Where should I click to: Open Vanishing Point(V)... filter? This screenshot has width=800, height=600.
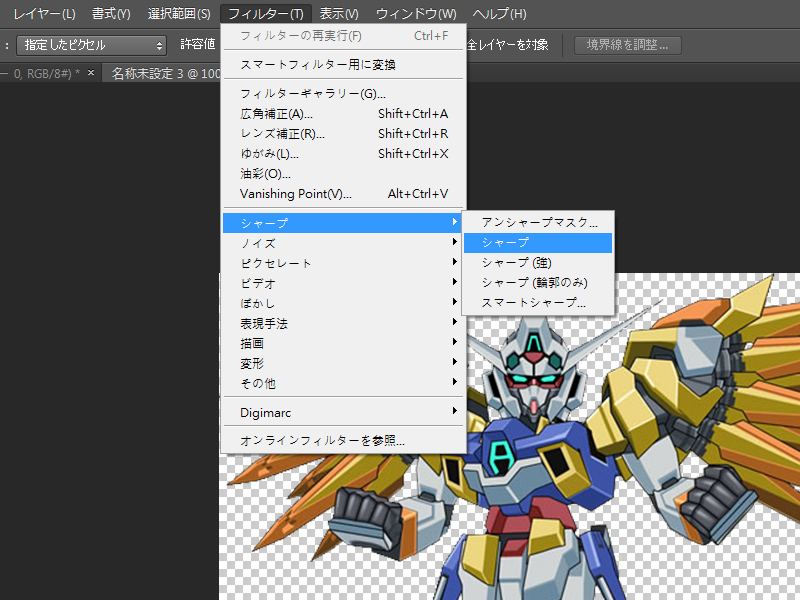coord(343,194)
